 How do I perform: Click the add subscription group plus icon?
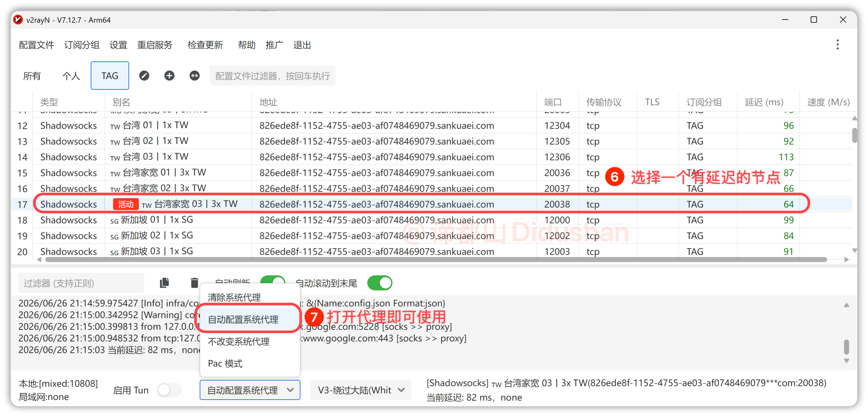click(169, 76)
